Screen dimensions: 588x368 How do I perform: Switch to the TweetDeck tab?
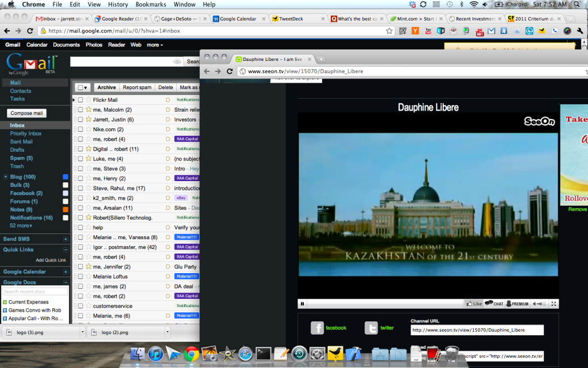[x=298, y=19]
